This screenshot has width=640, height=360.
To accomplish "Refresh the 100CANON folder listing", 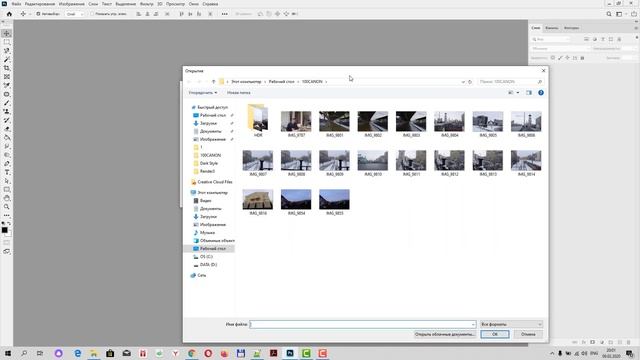I will tap(470, 82).
